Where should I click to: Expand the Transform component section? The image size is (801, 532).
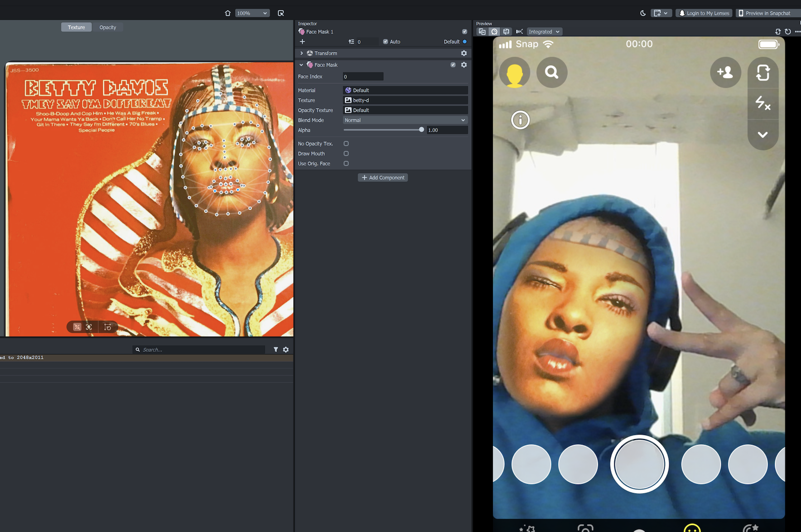(x=302, y=53)
